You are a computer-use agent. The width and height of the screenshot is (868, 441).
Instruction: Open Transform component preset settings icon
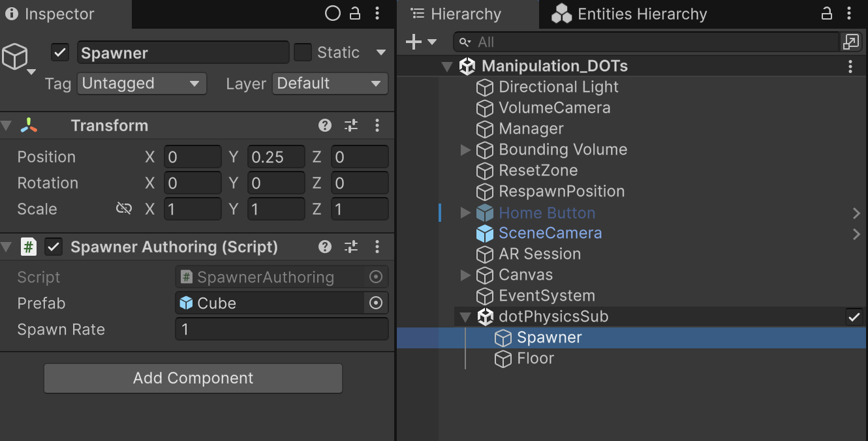[x=351, y=126]
